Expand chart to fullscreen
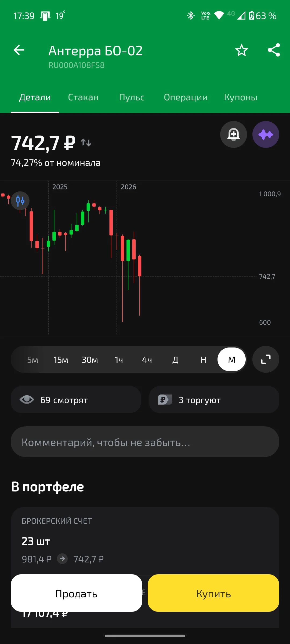 point(266,359)
